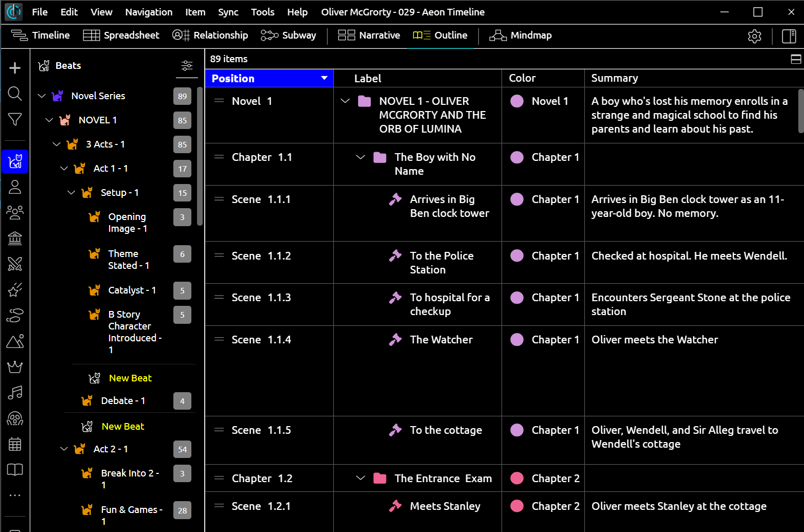Click summary 'Oliver meets the Watcher'

click(x=654, y=340)
